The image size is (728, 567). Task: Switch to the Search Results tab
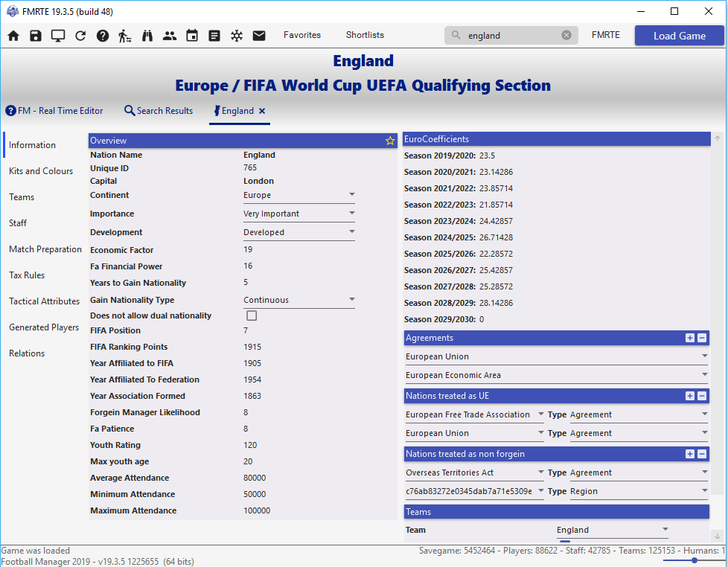pyautogui.click(x=158, y=111)
